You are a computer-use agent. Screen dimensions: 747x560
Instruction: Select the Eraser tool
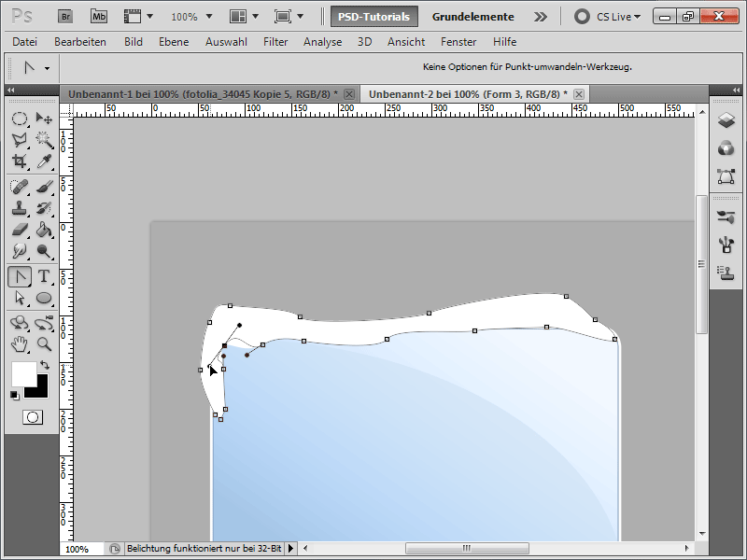click(x=20, y=230)
